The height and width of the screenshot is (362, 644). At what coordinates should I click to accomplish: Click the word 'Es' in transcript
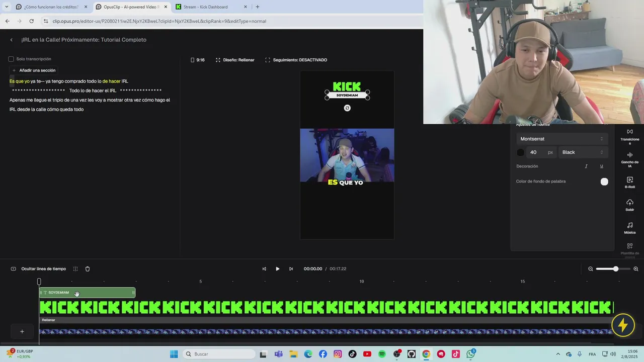(x=12, y=81)
